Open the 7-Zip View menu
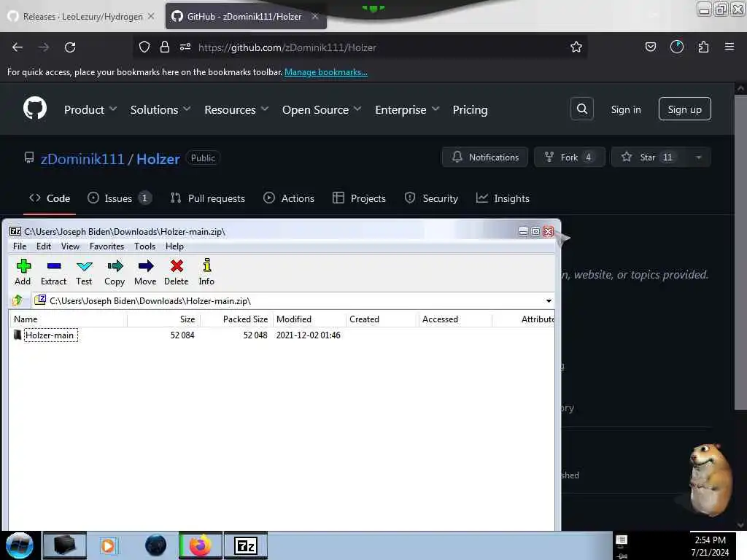 click(70, 246)
